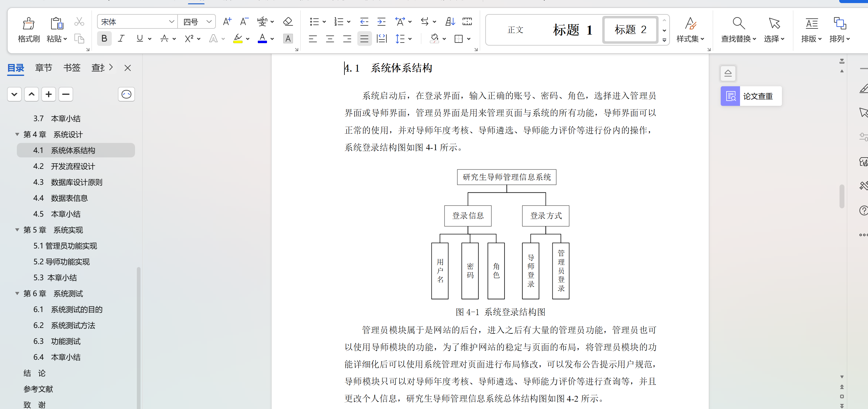Apply the 标题 2 style
Screen dimensions: 868x409
(x=630, y=30)
